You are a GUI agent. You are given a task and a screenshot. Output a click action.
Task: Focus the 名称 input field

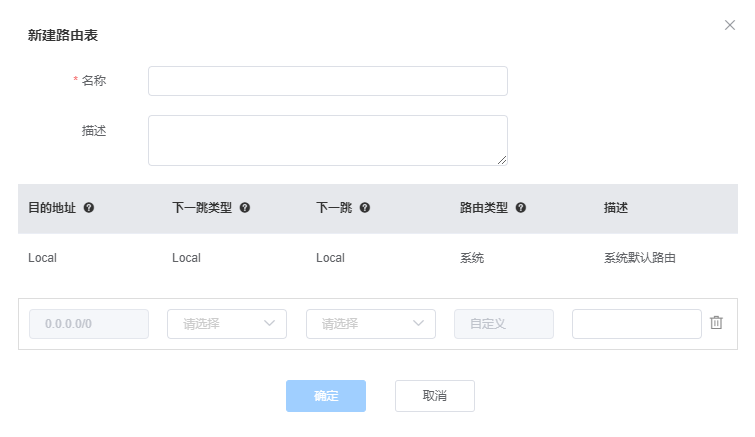pyautogui.click(x=327, y=81)
